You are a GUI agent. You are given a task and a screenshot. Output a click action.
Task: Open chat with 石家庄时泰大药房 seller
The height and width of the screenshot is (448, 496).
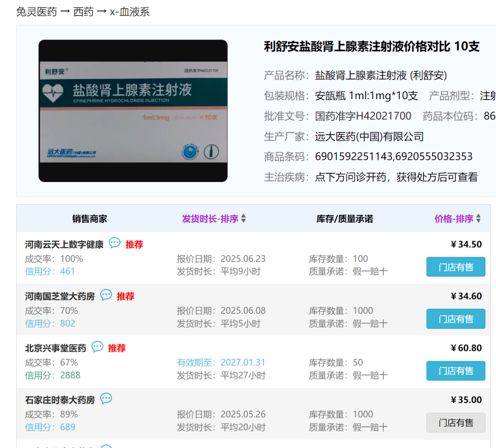(x=106, y=398)
